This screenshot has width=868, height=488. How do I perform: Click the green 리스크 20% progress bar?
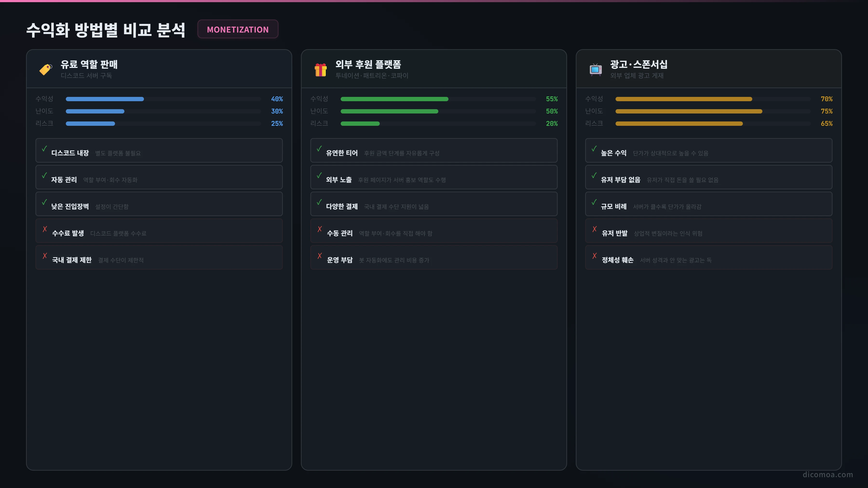coord(438,124)
